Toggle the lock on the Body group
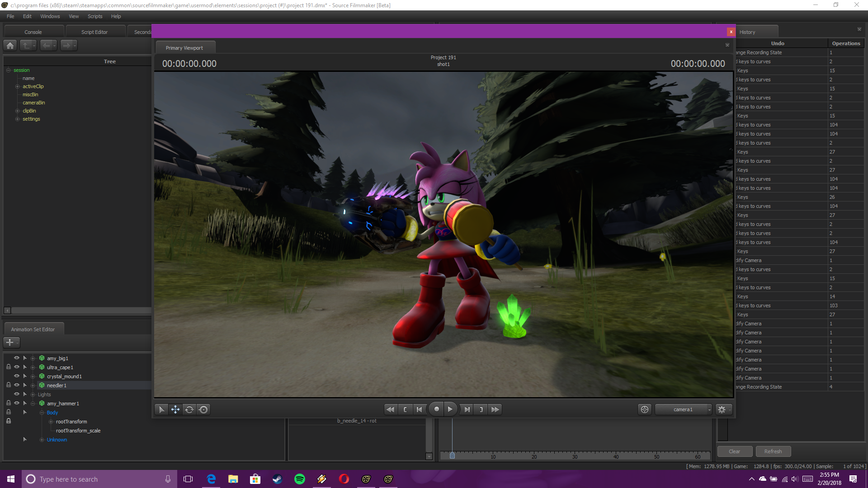868x488 pixels. tap(8, 412)
